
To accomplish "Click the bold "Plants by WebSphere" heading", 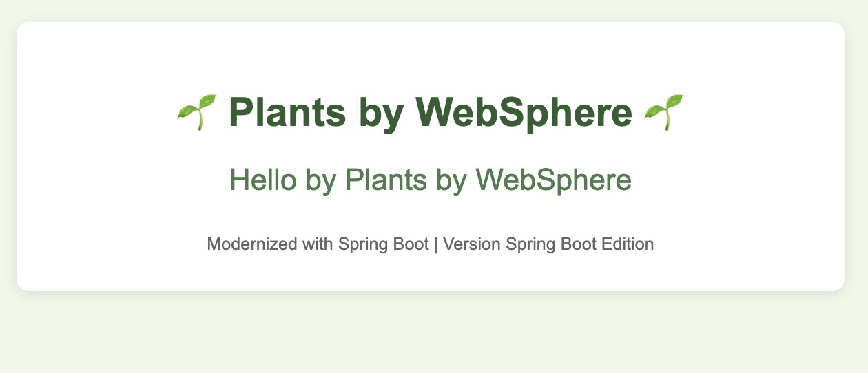I will [x=431, y=113].
